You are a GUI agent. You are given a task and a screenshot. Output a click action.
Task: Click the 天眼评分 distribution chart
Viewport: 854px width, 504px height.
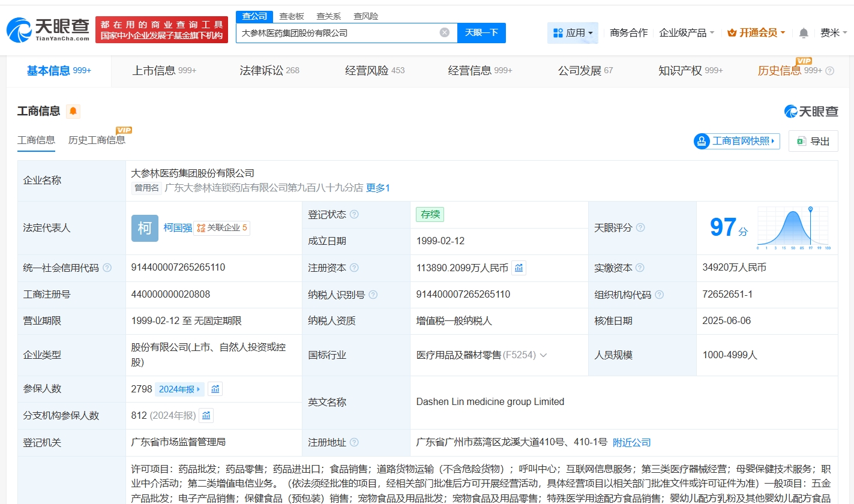(x=793, y=228)
